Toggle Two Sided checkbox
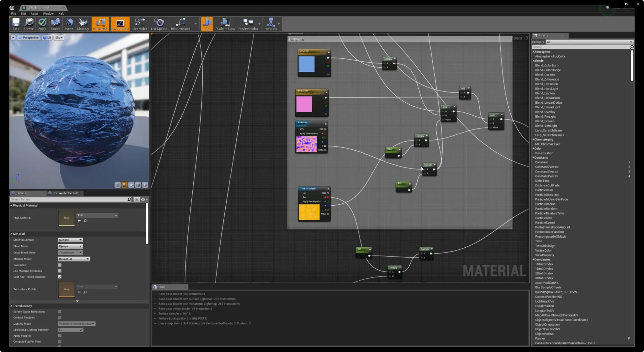 pyautogui.click(x=60, y=265)
